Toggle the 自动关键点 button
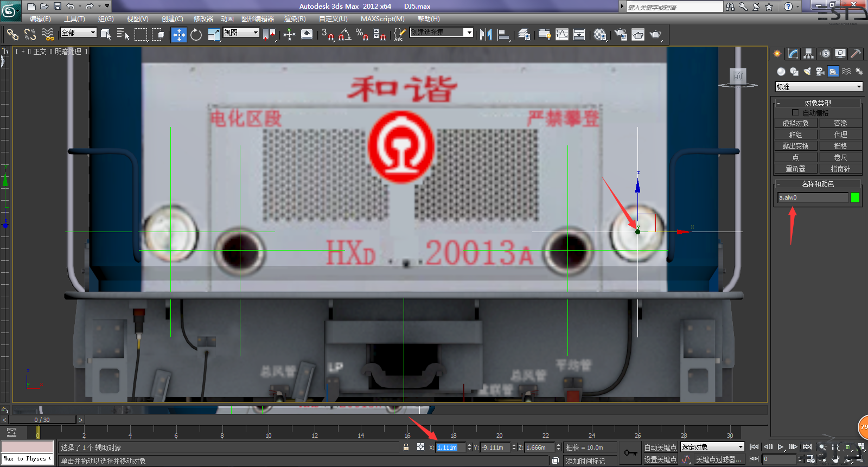Viewport: 868px width, 467px height. click(x=660, y=447)
